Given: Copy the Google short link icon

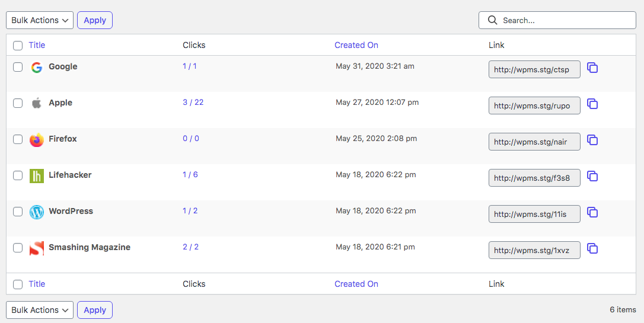Looking at the screenshot, I should click(x=592, y=68).
